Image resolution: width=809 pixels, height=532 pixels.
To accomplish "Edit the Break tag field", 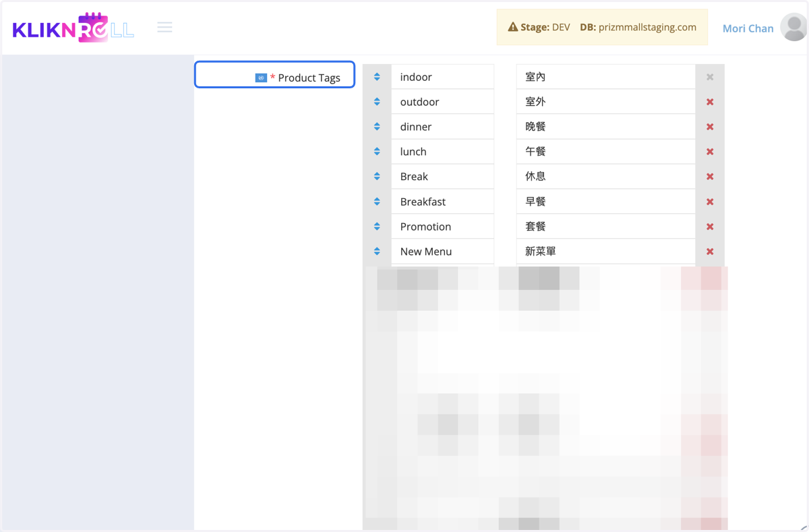I will click(x=442, y=177).
